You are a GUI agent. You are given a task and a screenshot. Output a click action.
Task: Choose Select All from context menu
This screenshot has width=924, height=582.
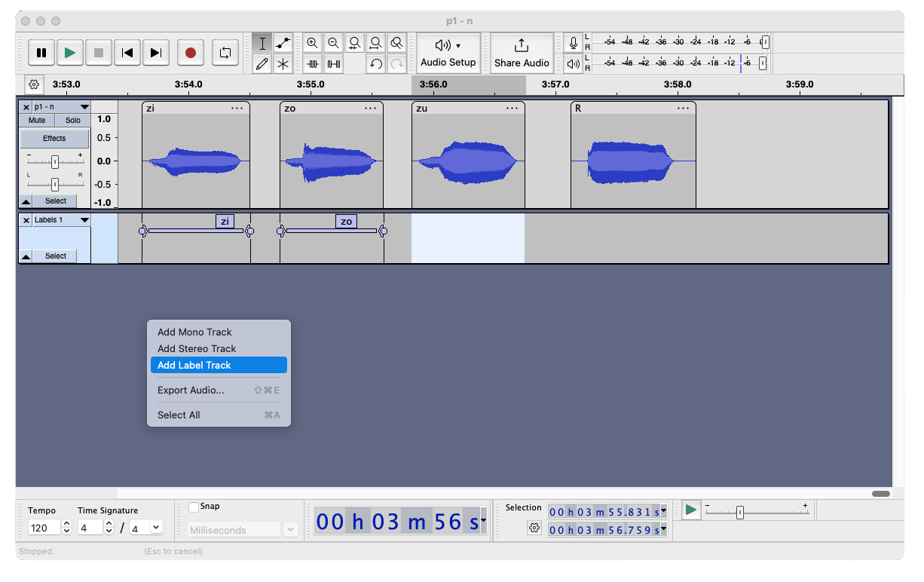coord(217,415)
